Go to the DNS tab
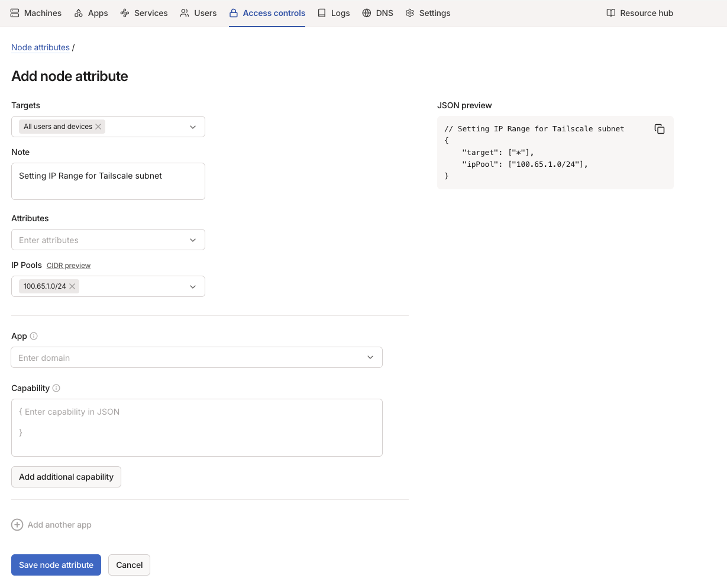The height and width of the screenshot is (588, 727). [377, 13]
